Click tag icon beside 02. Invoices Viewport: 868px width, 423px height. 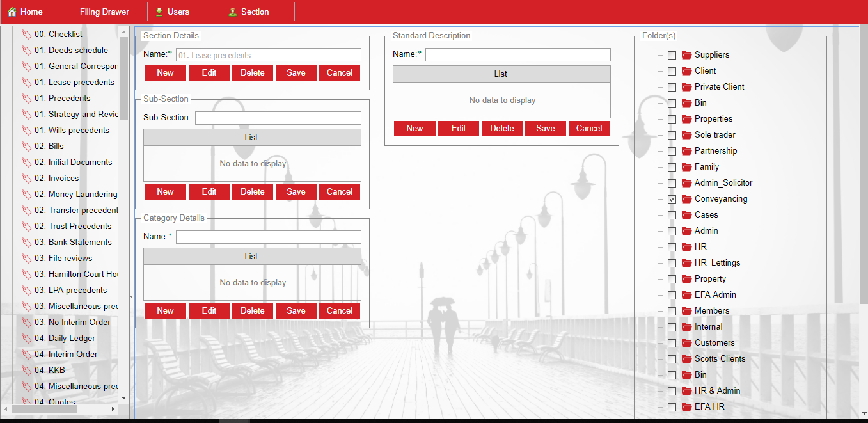(26, 179)
